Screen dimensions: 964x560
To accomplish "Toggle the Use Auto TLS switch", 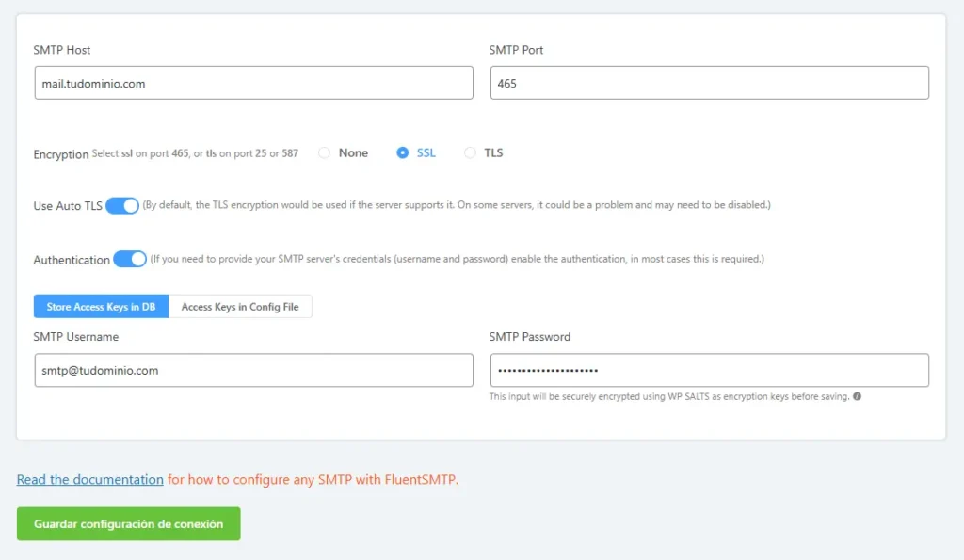I will click(122, 205).
